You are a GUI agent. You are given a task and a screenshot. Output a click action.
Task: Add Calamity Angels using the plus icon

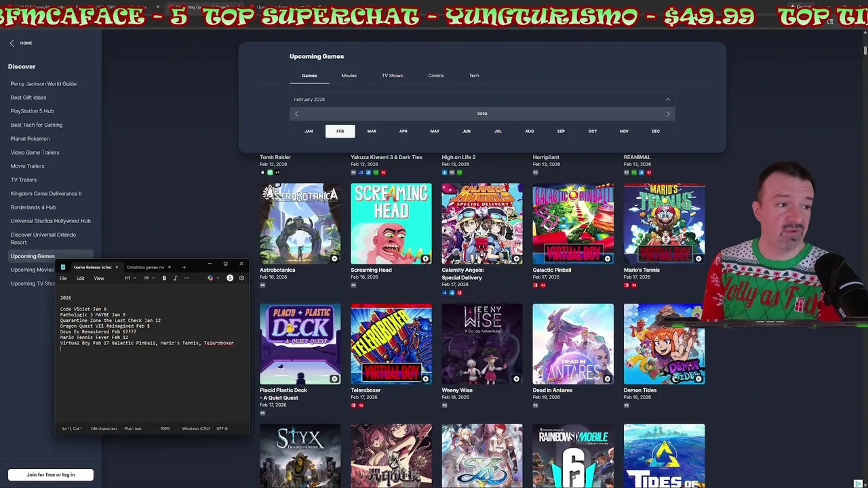(x=516, y=258)
